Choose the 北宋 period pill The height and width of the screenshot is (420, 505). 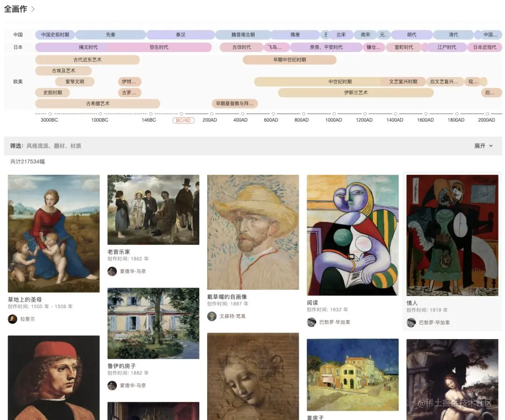tap(341, 35)
